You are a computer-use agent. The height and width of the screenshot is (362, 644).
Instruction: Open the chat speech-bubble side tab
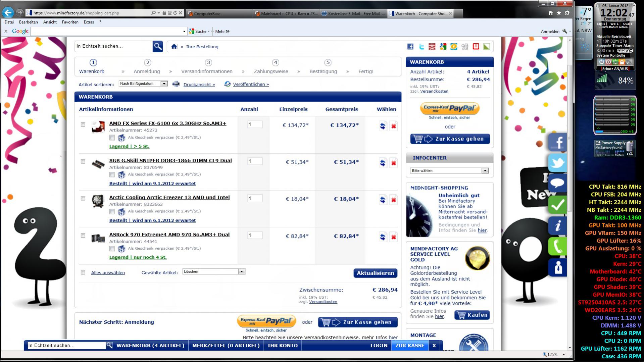click(558, 184)
